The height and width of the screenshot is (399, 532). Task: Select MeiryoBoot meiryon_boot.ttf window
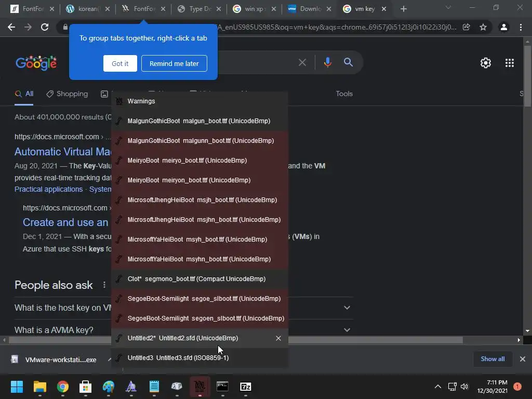[200, 180]
